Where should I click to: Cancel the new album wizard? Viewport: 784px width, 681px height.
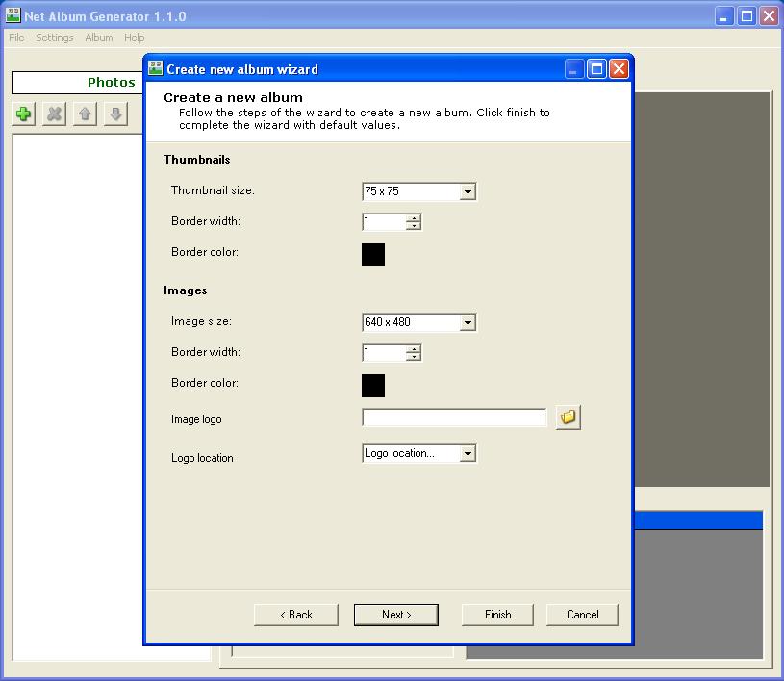(x=583, y=615)
